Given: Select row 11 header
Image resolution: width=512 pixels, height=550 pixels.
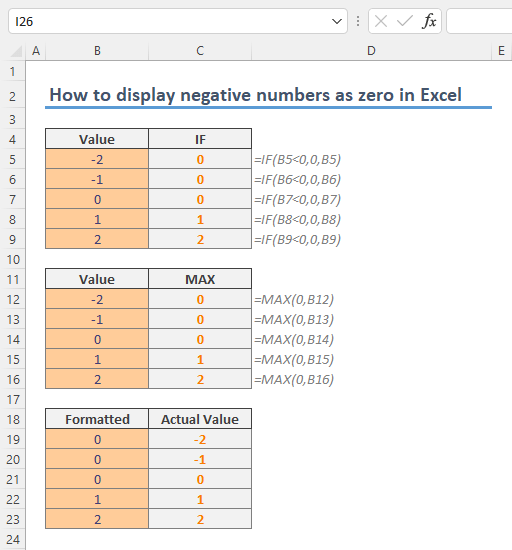Looking at the screenshot, I should [13, 280].
